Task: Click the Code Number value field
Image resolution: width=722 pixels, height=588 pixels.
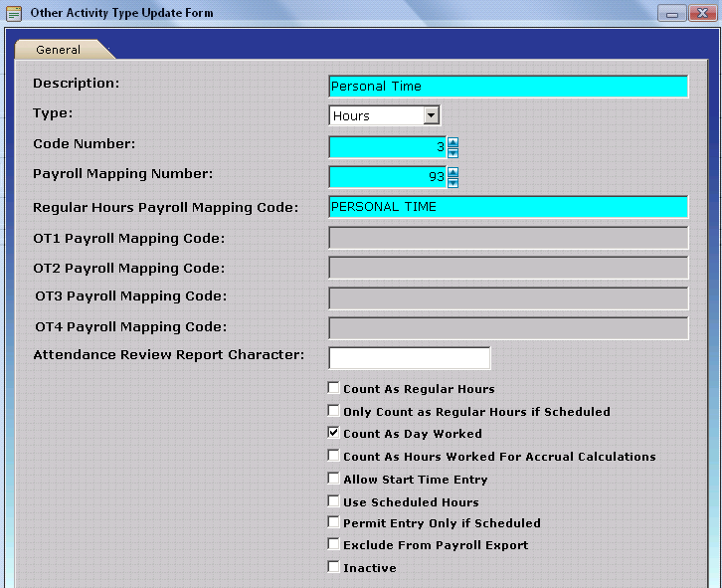Action: [x=387, y=147]
